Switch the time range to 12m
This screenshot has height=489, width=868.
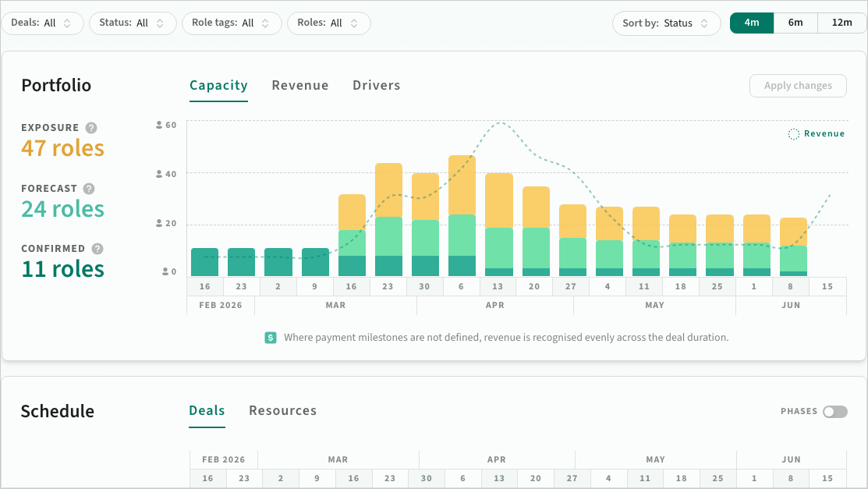coord(841,23)
